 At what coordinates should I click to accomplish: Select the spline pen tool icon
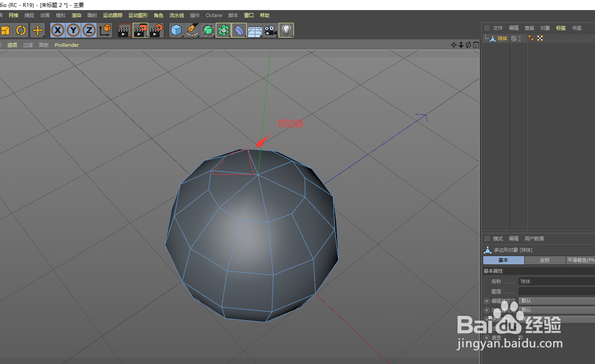pyautogui.click(x=192, y=30)
